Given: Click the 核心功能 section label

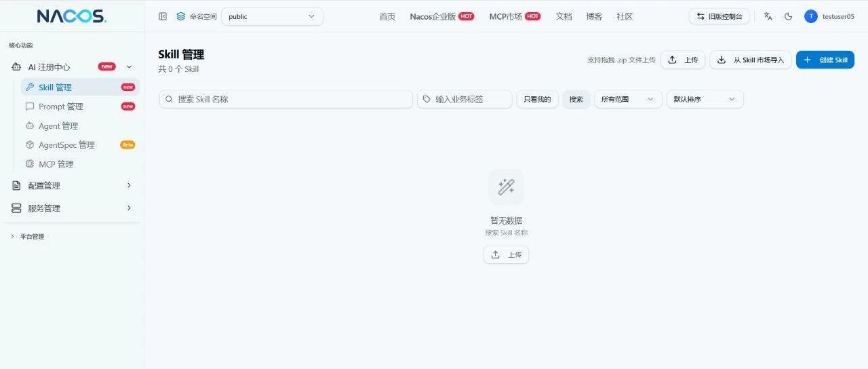Looking at the screenshot, I should coord(20,45).
